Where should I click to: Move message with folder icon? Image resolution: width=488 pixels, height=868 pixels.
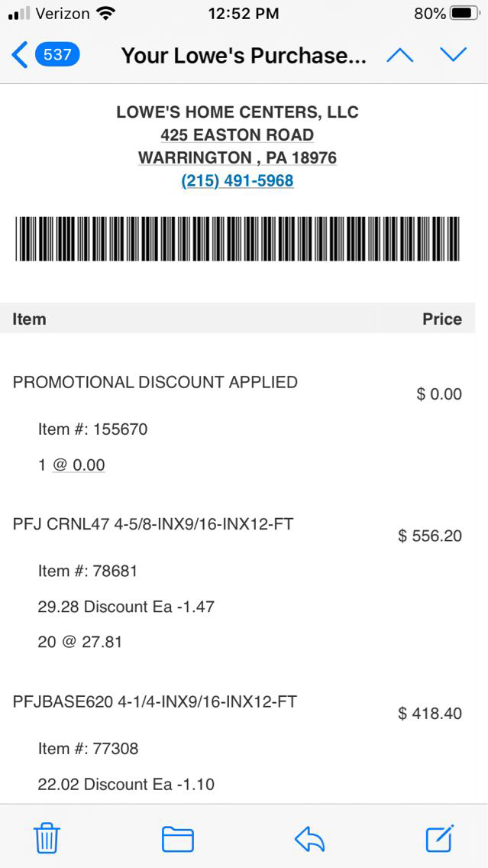pyautogui.click(x=178, y=839)
